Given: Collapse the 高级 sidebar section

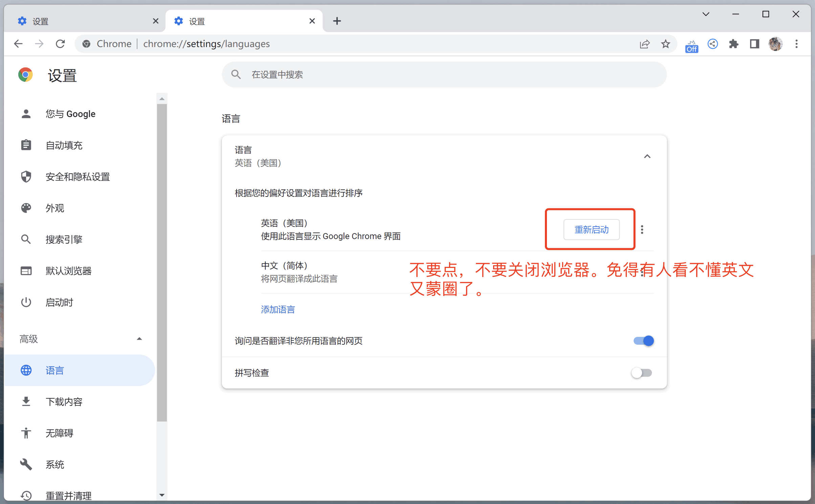Looking at the screenshot, I should point(80,339).
